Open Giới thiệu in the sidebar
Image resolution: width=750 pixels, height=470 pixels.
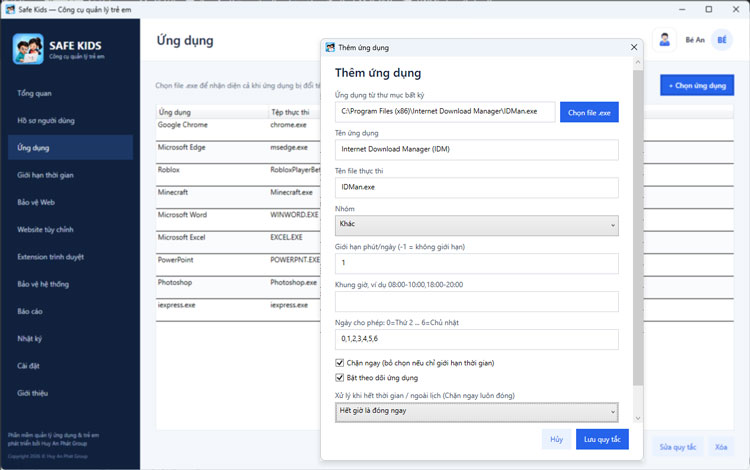[x=70, y=393]
